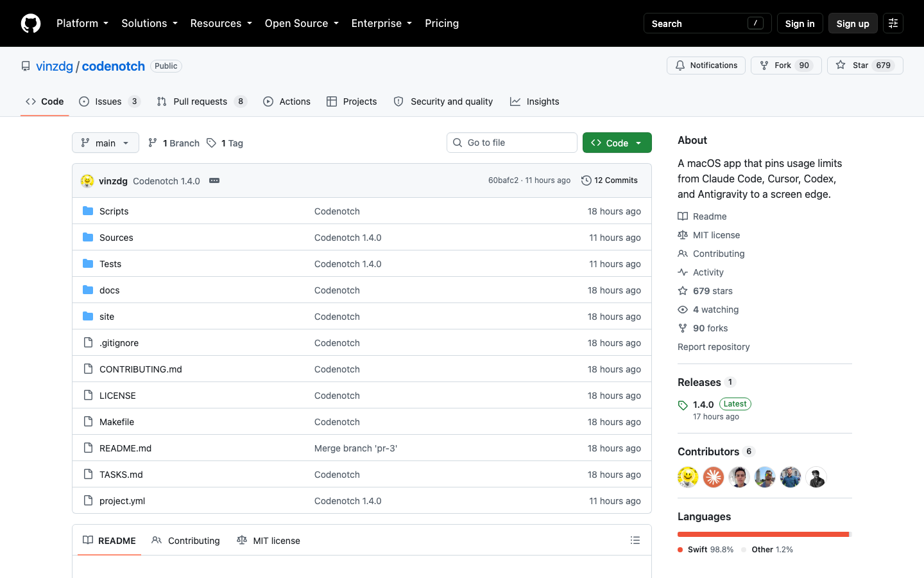924x578 pixels.
Task: Click the eye icon beside 4 watching
Action: pos(683,310)
